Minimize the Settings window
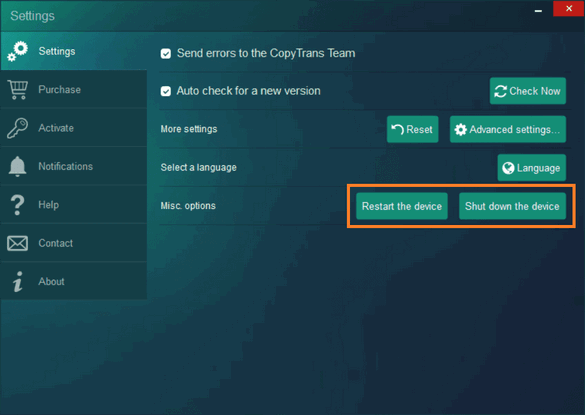 coord(538,9)
